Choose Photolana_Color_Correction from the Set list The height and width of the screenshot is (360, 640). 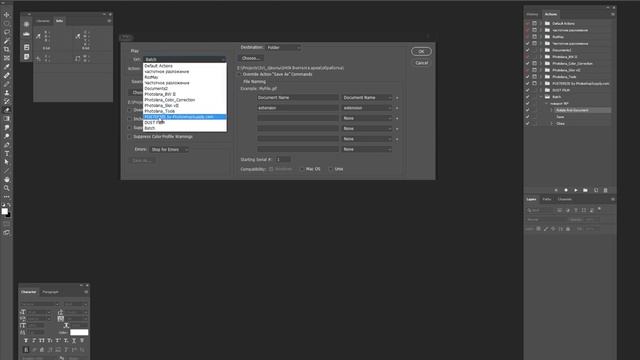[x=184, y=100]
